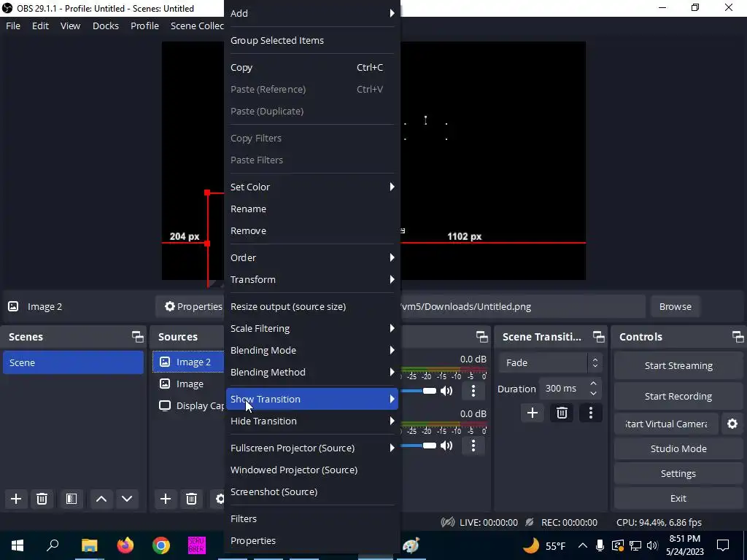Image resolution: width=747 pixels, height=560 pixels.
Task: Open Fullscreen Projector (Source) submenu
Action: point(311,448)
